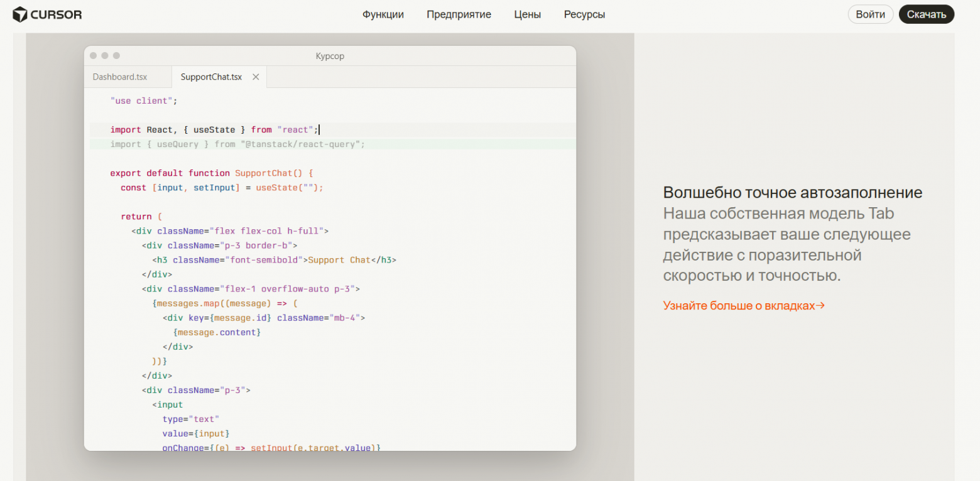The height and width of the screenshot is (481, 980).
Task: Click the Волшебно точное автозаполнение heading
Action: [x=792, y=192]
